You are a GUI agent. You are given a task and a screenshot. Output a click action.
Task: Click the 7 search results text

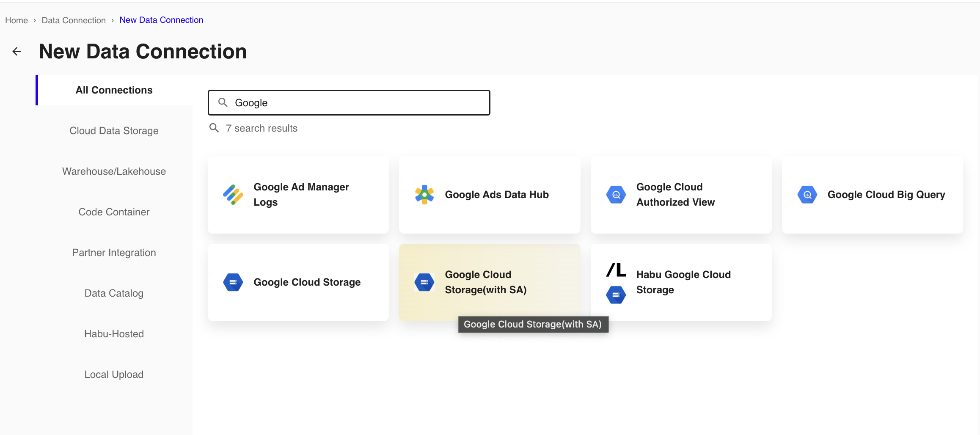pyautogui.click(x=262, y=128)
